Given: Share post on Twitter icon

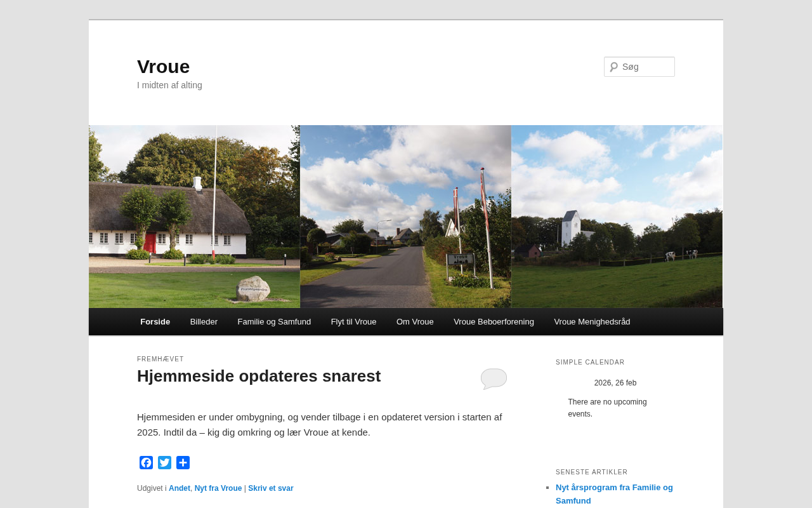Looking at the screenshot, I should pyautogui.click(x=165, y=463).
